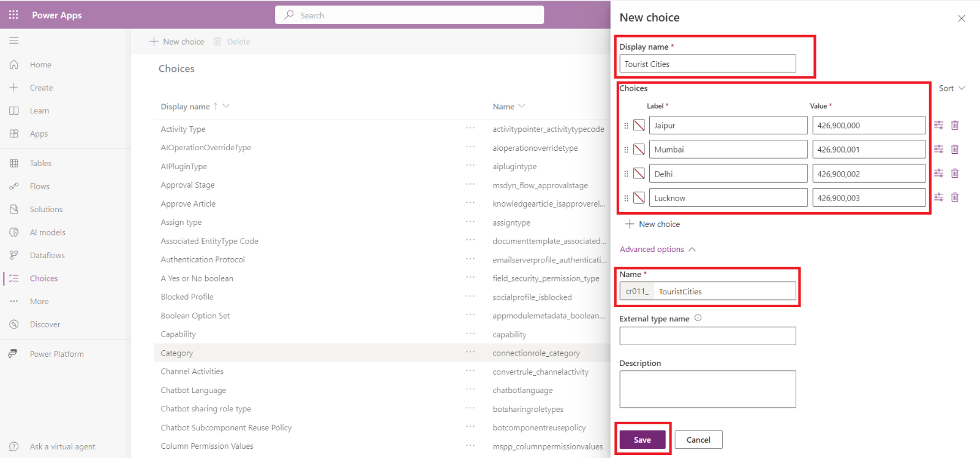This screenshot has height=458, width=980.
Task: Click the trash icon for Lucknow
Action: tap(954, 197)
